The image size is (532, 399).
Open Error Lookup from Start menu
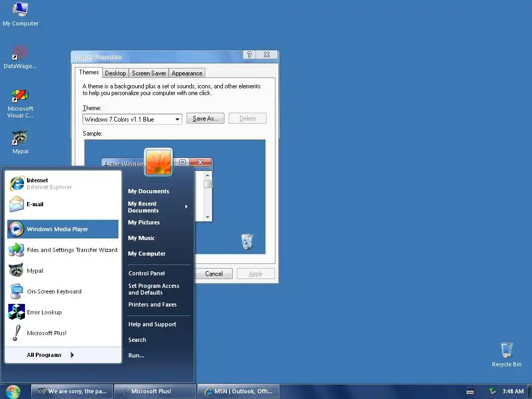tap(63, 312)
